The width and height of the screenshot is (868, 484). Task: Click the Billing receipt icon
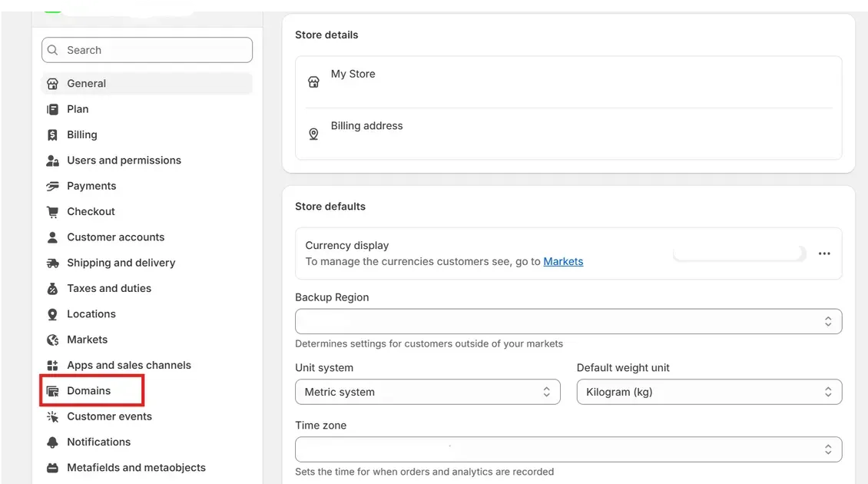(x=52, y=135)
